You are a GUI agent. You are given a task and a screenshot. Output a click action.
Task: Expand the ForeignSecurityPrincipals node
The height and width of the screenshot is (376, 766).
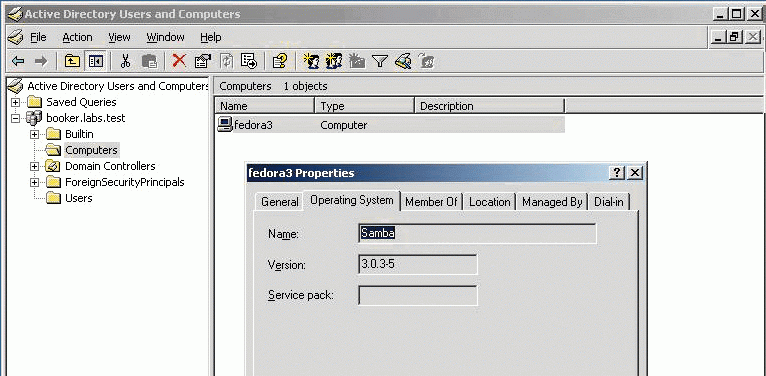[34, 183]
